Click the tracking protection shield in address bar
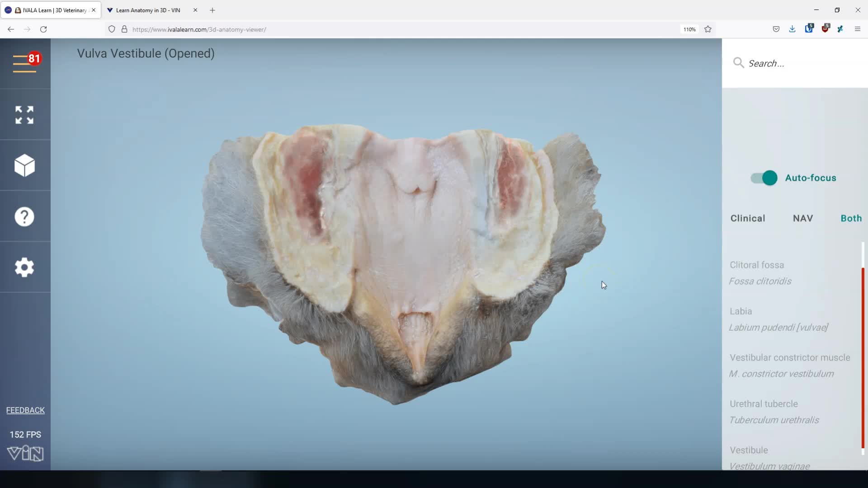868x488 pixels. point(112,29)
